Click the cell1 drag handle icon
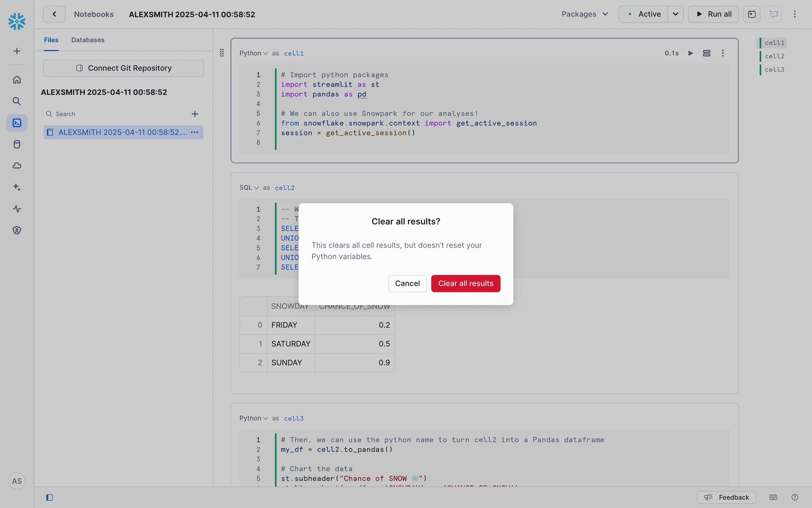 (222, 53)
